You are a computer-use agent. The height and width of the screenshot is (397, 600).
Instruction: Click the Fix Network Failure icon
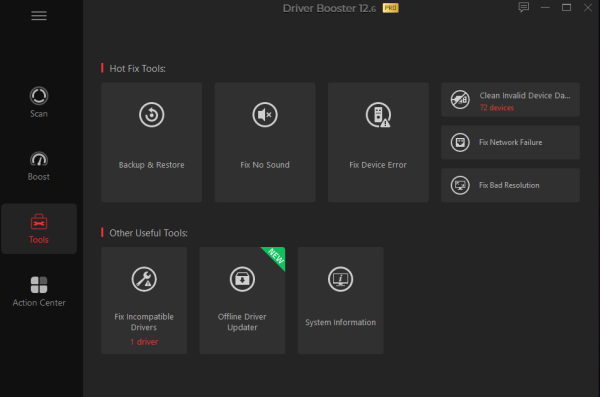(x=460, y=142)
